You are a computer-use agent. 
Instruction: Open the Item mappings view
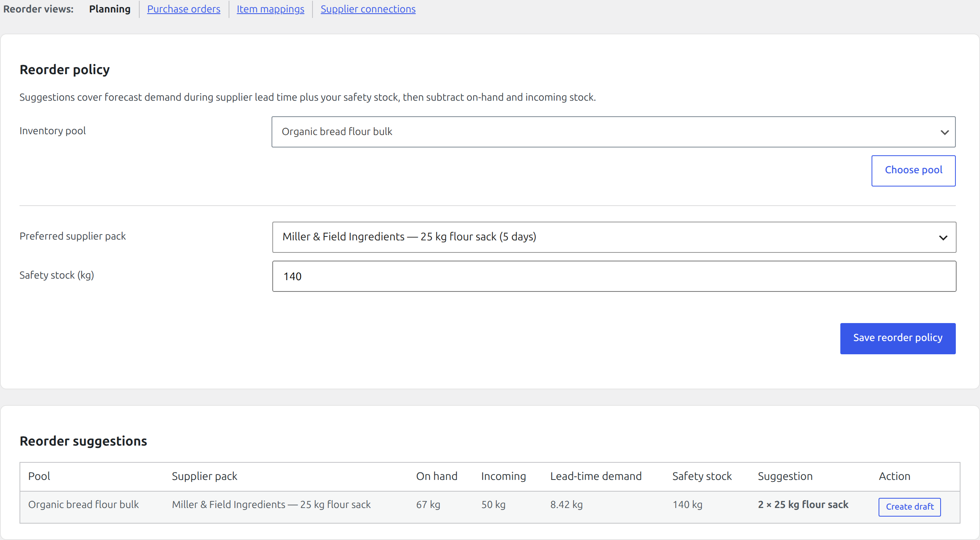(270, 9)
